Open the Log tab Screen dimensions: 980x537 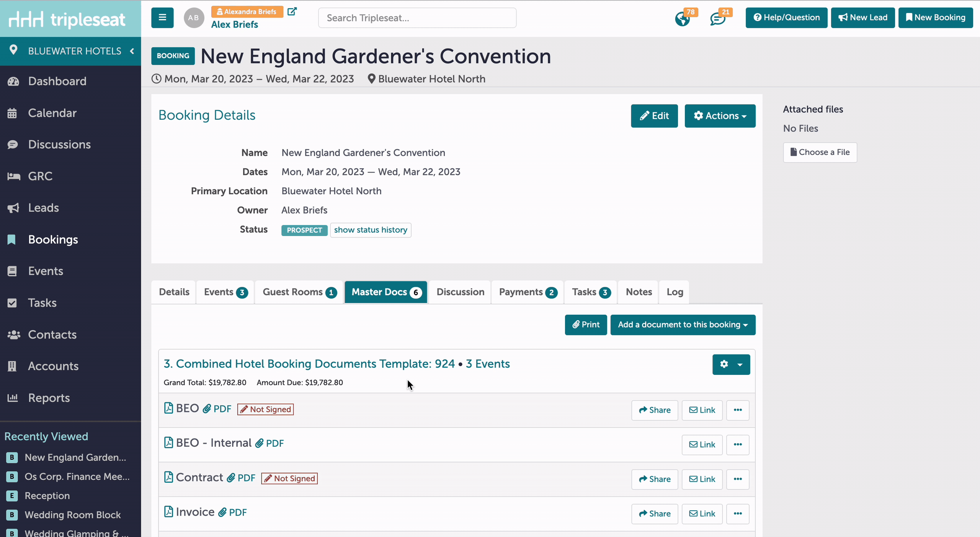[675, 292]
